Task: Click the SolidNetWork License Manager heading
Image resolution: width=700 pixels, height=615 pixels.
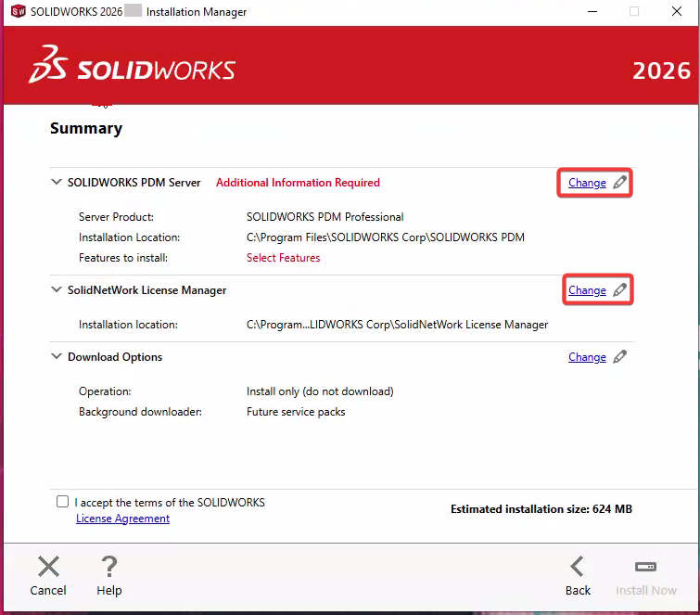Action: [146, 290]
